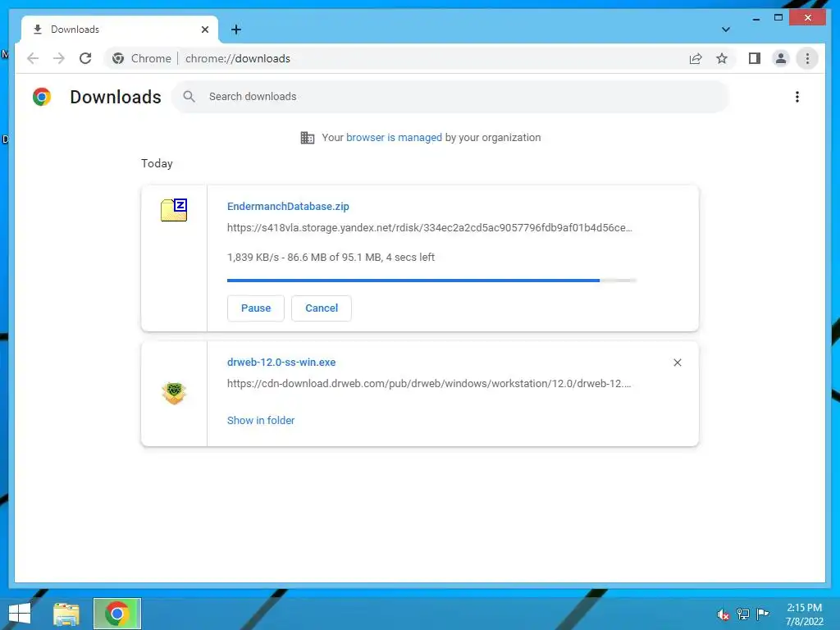The image size is (840, 630).
Task: Open Chrome's three-dot main menu
Action: coord(807,58)
